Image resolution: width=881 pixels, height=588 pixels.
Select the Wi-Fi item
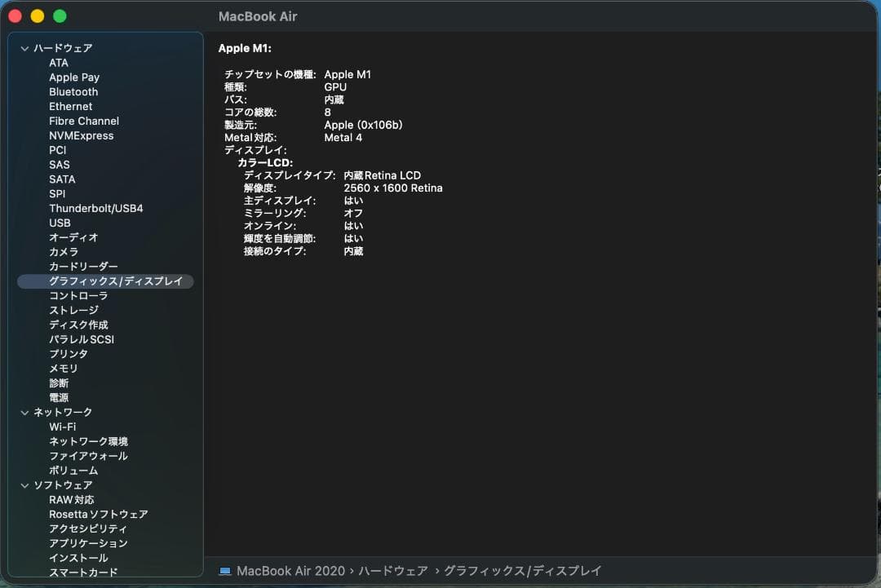[62, 427]
